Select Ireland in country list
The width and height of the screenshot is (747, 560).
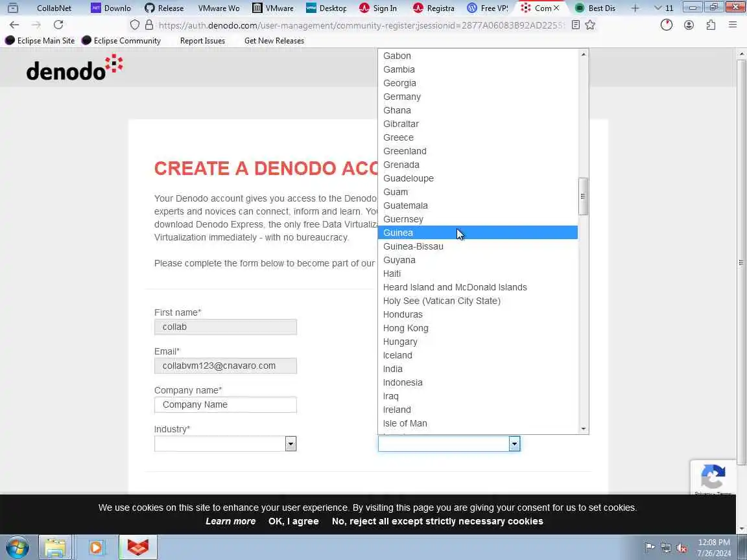pyautogui.click(x=478, y=410)
